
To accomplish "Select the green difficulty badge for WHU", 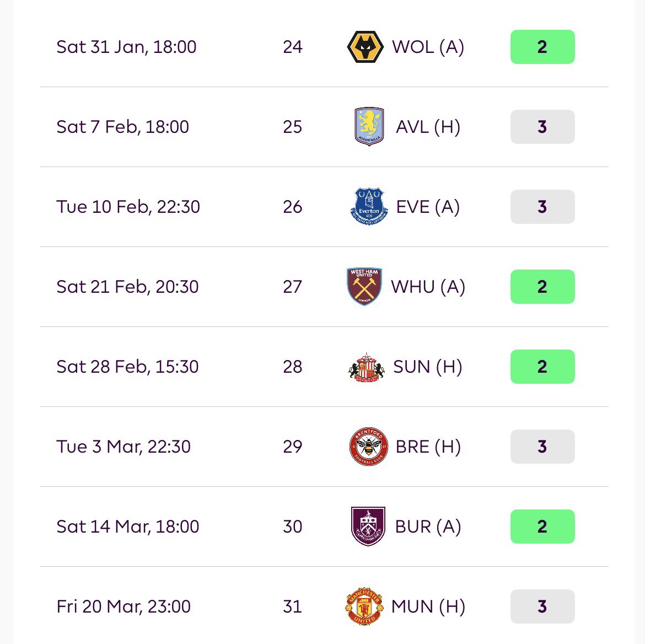I will [542, 286].
